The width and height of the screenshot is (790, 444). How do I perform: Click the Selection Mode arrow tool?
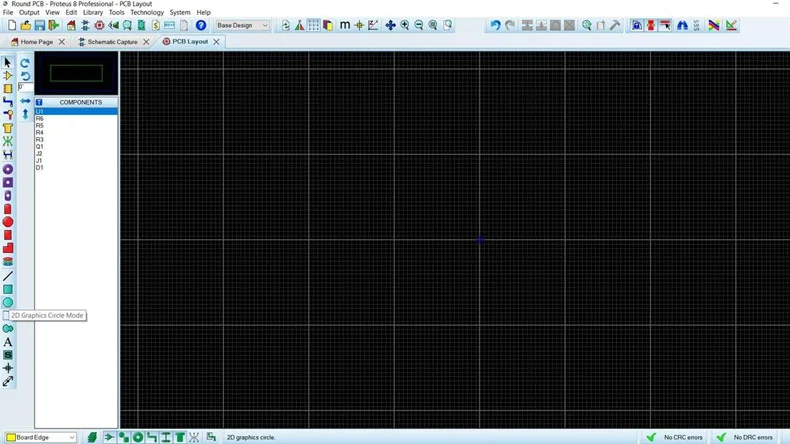[x=8, y=62]
